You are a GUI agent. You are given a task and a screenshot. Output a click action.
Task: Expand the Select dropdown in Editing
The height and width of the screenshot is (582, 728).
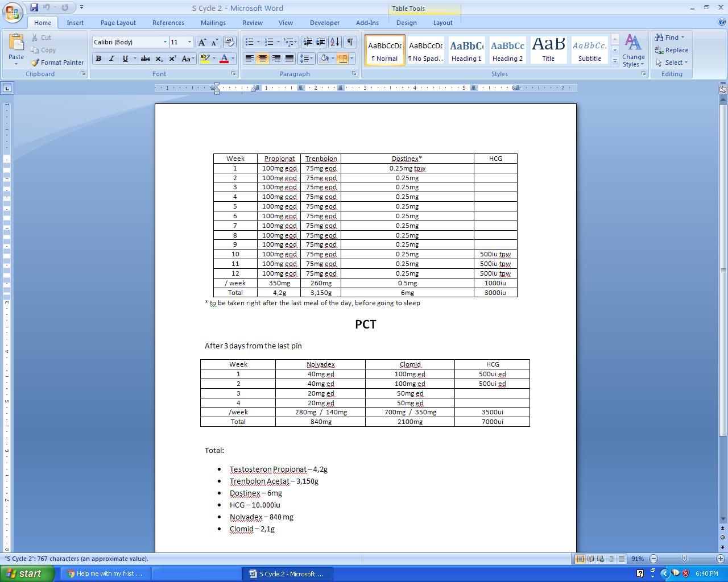(x=671, y=63)
